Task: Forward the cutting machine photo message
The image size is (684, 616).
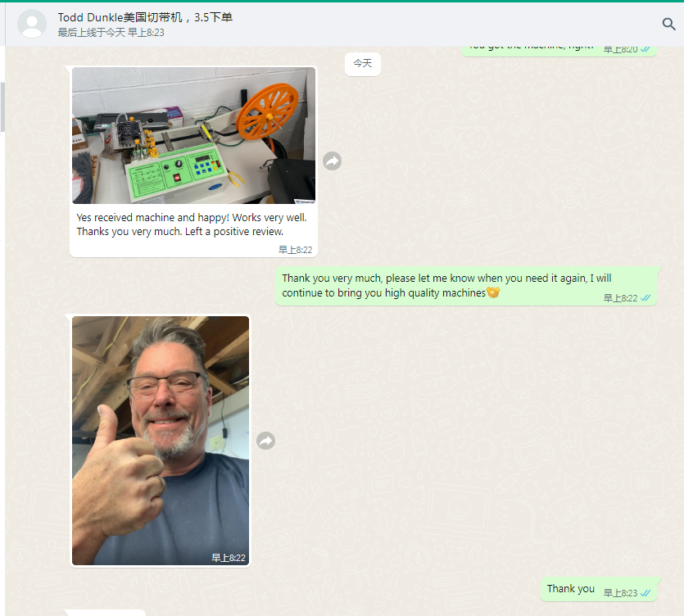Action: point(332,161)
